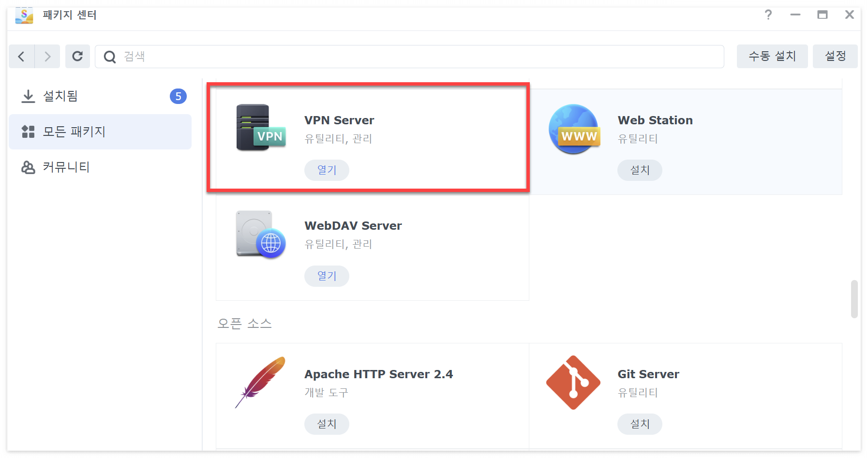Click the 오픈 소스 section heading
This screenshot has width=868, height=458.
point(244,324)
